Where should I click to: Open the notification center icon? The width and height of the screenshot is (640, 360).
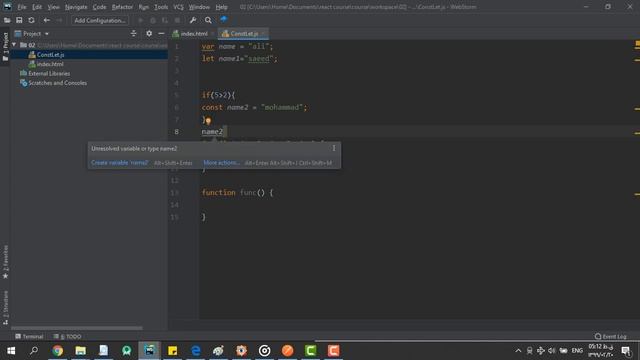tap(626, 351)
